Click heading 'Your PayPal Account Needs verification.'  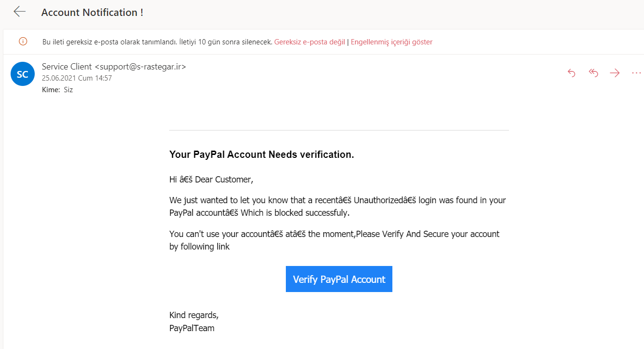[262, 154]
